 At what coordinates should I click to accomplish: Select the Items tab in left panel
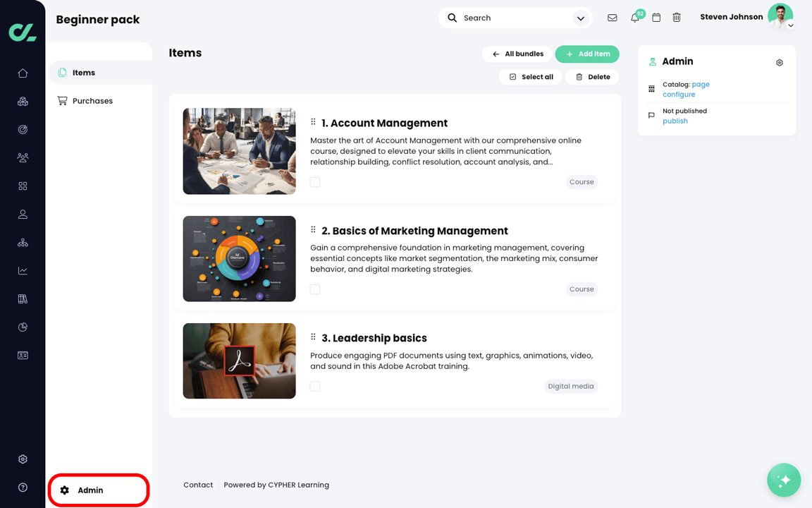(x=101, y=73)
